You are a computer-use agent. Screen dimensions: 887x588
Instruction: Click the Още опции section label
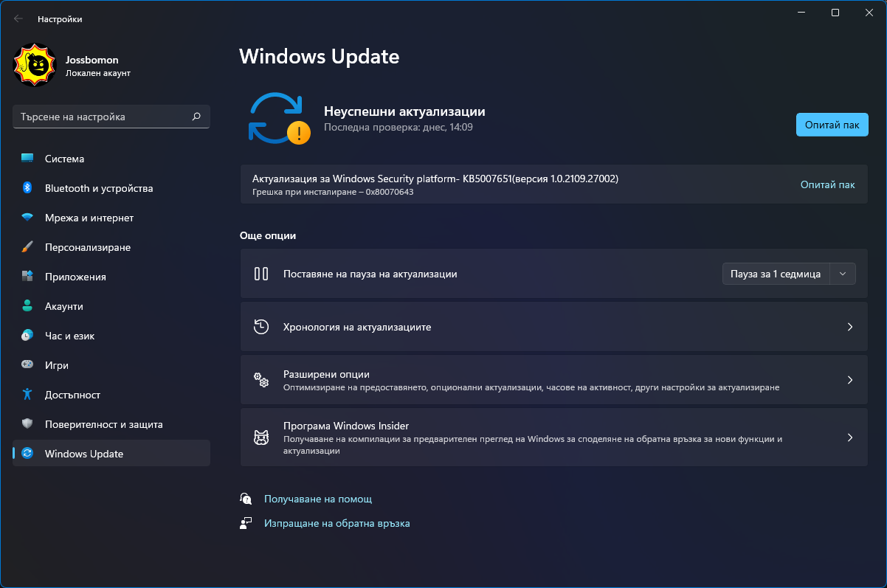click(268, 235)
